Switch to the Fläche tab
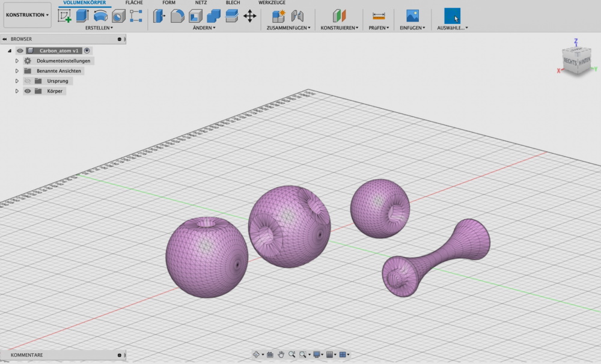The width and height of the screenshot is (601, 364). [134, 2]
